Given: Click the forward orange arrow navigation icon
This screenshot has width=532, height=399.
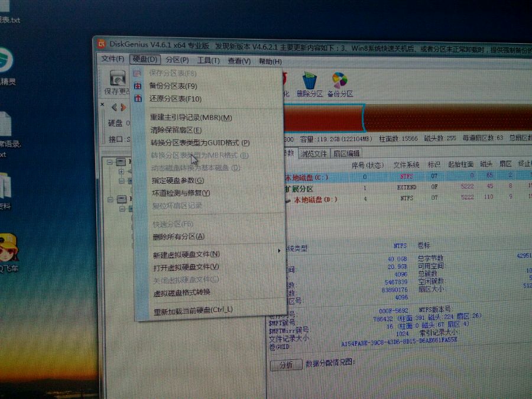Looking at the screenshot, I should pyautogui.click(x=124, y=108).
